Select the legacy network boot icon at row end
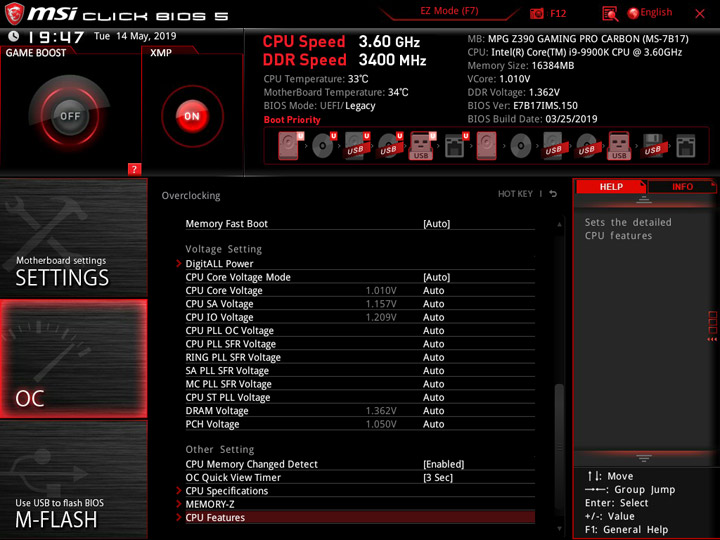The width and height of the screenshot is (720, 540). 686,146
